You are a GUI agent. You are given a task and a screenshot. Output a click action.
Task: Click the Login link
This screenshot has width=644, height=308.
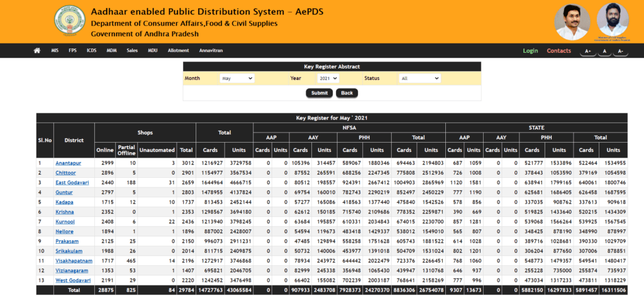pyautogui.click(x=530, y=51)
